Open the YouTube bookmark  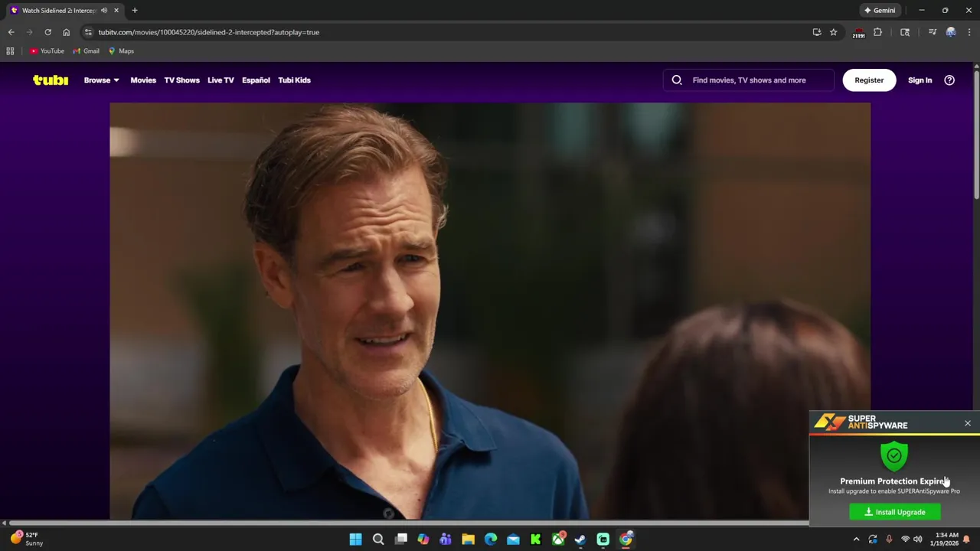[47, 51]
